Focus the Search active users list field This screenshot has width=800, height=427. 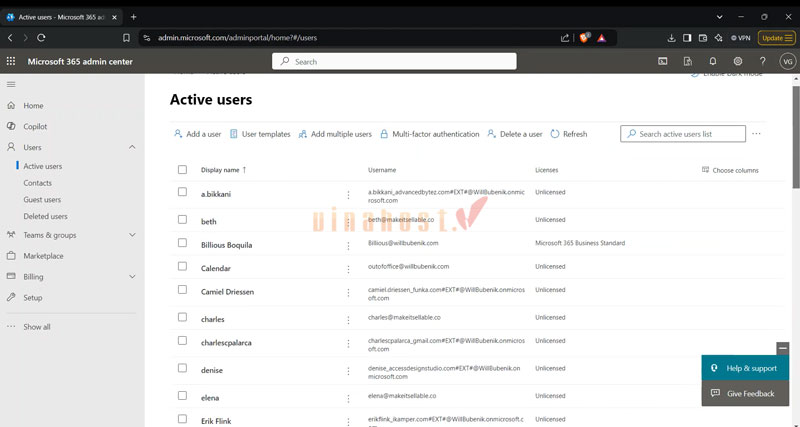click(683, 134)
